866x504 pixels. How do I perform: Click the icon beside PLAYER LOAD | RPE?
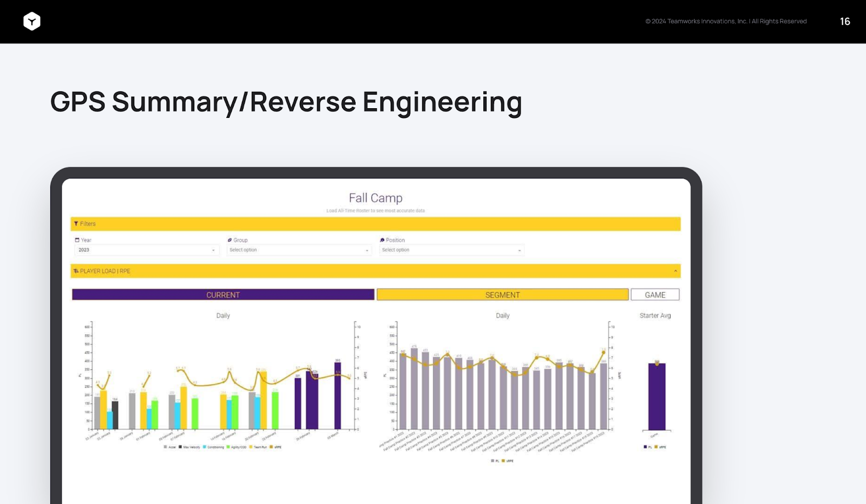pyautogui.click(x=76, y=271)
